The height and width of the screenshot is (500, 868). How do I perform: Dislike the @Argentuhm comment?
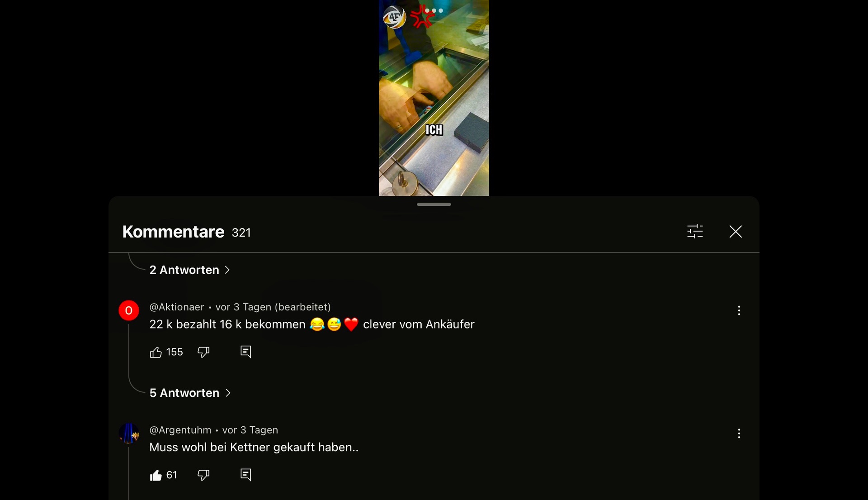click(x=203, y=475)
